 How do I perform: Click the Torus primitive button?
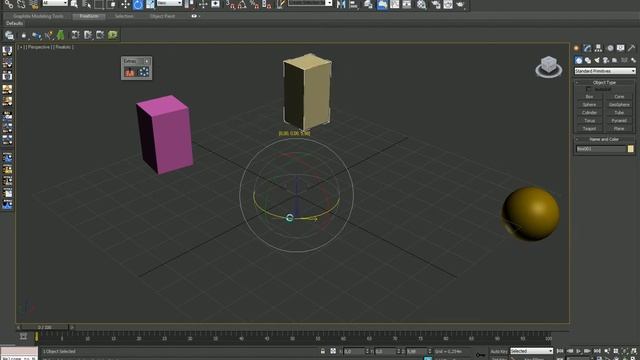pyautogui.click(x=589, y=121)
